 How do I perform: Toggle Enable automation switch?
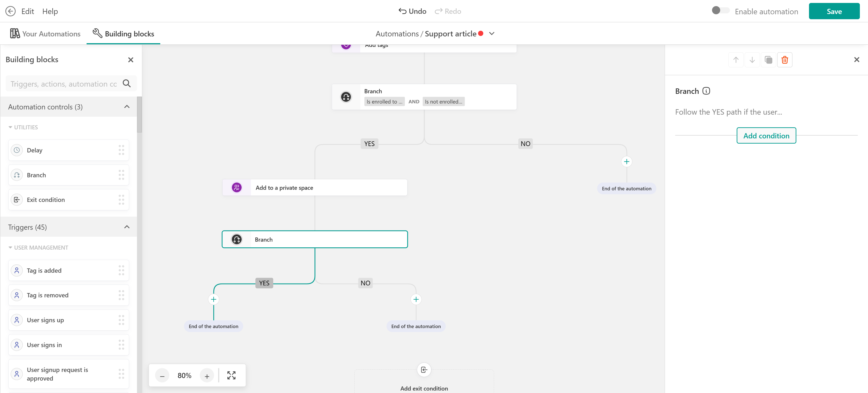tap(720, 11)
